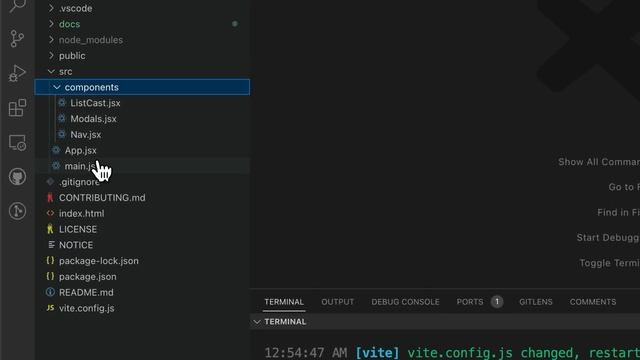Open Source Control view icon

tap(17, 39)
